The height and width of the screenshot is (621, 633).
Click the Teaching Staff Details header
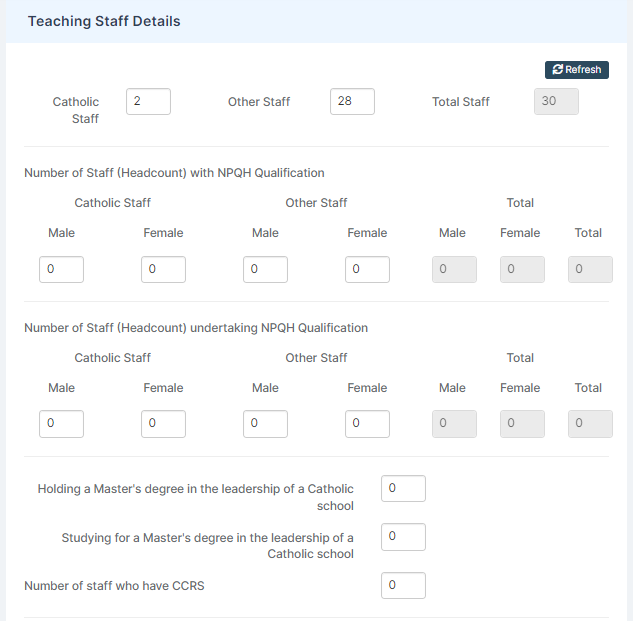(104, 21)
